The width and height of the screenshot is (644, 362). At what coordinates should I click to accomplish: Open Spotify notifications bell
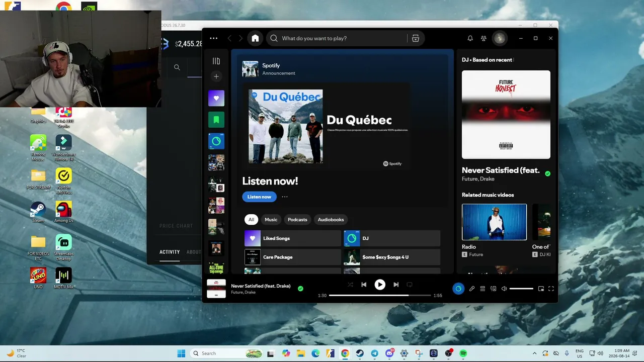tap(470, 38)
